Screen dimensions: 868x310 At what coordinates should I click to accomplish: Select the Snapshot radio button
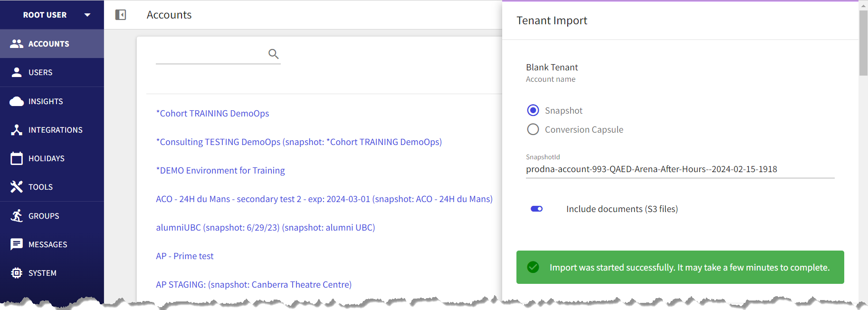533,110
